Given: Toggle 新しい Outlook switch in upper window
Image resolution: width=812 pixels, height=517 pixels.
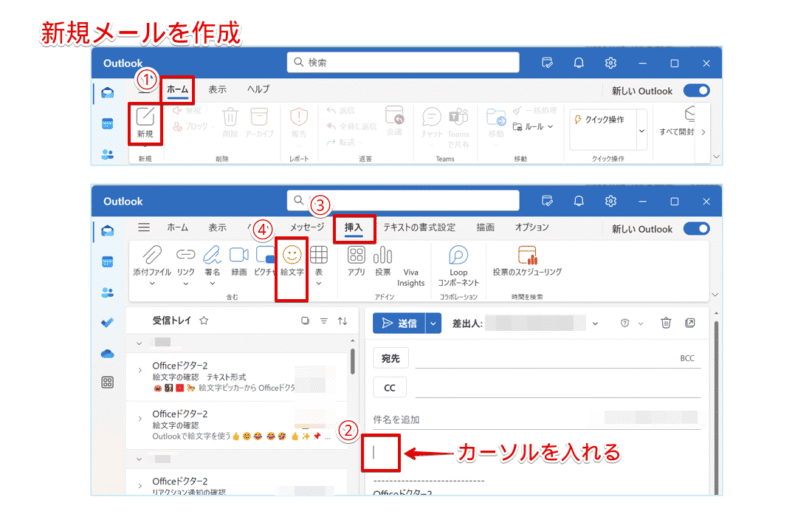Looking at the screenshot, I should pyautogui.click(x=697, y=91).
